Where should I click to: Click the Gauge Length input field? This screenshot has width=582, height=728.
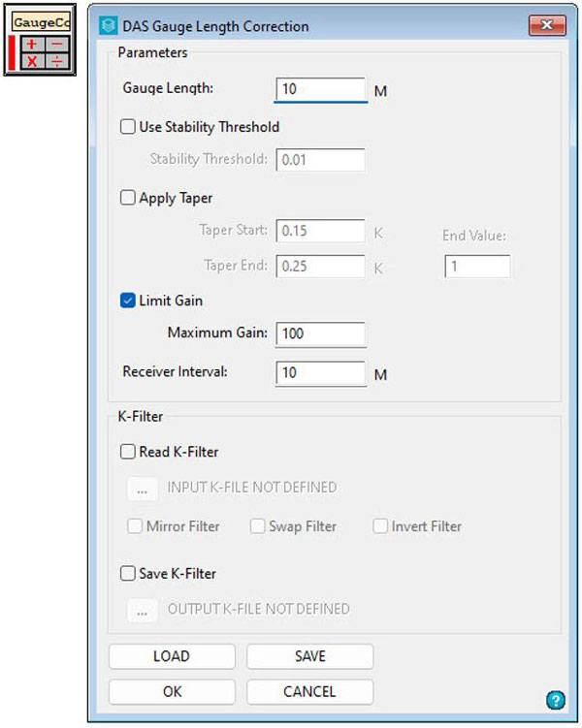pyautogui.click(x=320, y=89)
